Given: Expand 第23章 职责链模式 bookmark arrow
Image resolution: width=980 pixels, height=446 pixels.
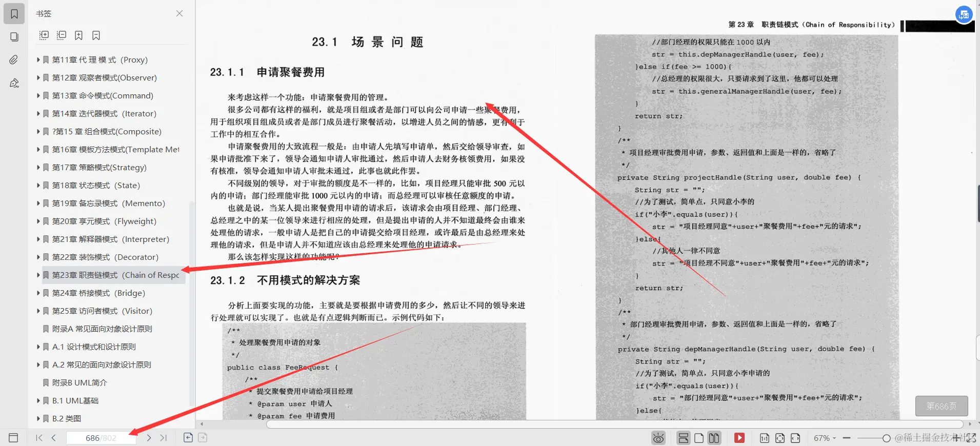Looking at the screenshot, I should click(38, 275).
